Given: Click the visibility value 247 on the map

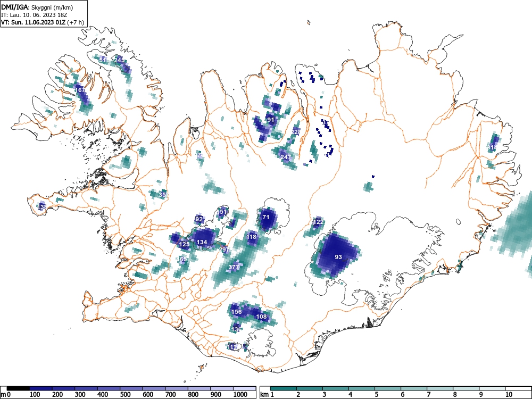Looking at the screenshot, I should (x=286, y=157).
